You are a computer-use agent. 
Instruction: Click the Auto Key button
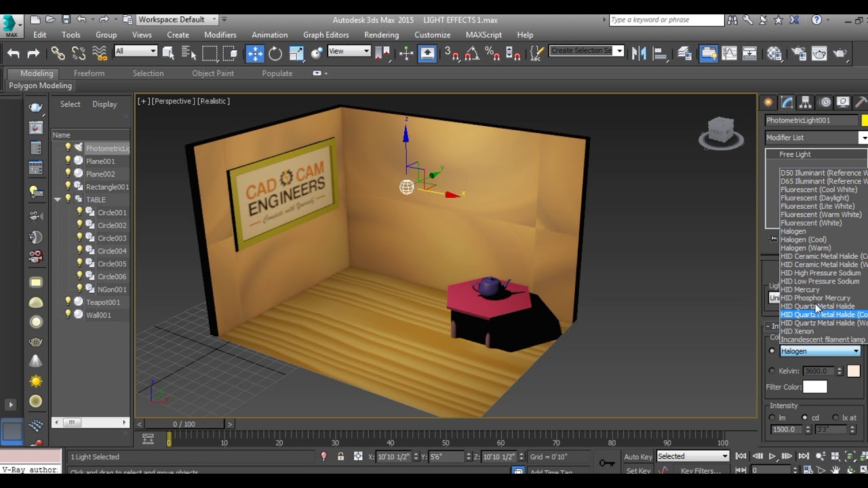point(638,457)
